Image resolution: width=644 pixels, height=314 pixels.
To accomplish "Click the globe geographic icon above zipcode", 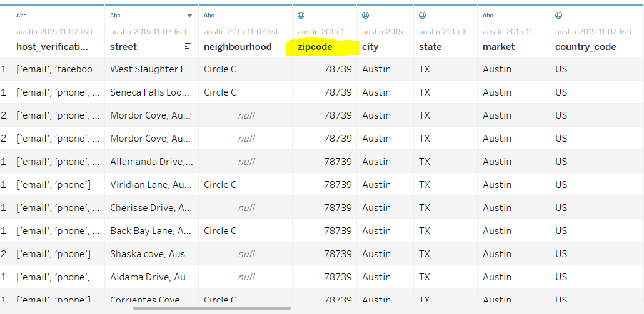I will (301, 16).
